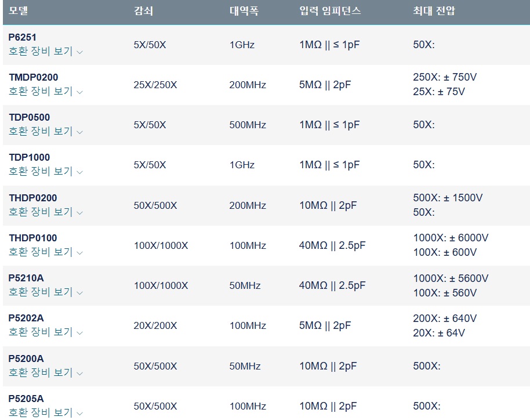The width and height of the screenshot is (530, 420).
Task: Click 40MΩ || 2.5pF impedance for THDP0100
Action: point(332,245)
